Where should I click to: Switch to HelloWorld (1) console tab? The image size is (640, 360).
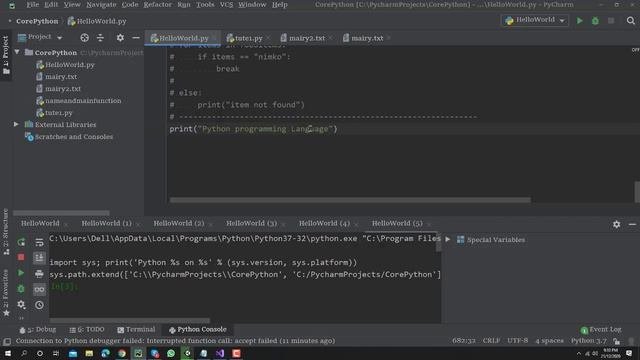point(106,223)
